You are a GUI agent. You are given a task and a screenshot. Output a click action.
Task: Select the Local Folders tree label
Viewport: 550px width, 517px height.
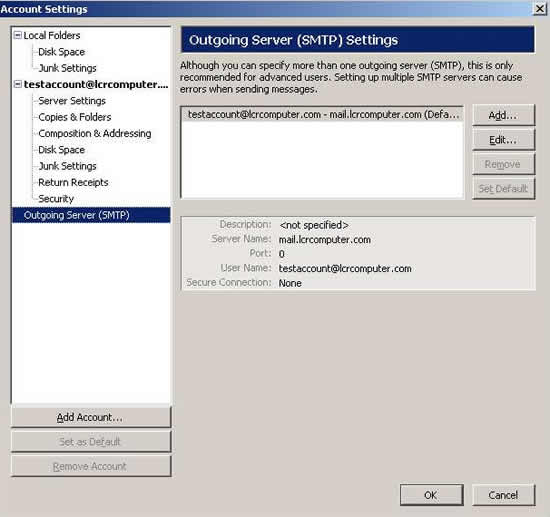click(x=52, y=35)
